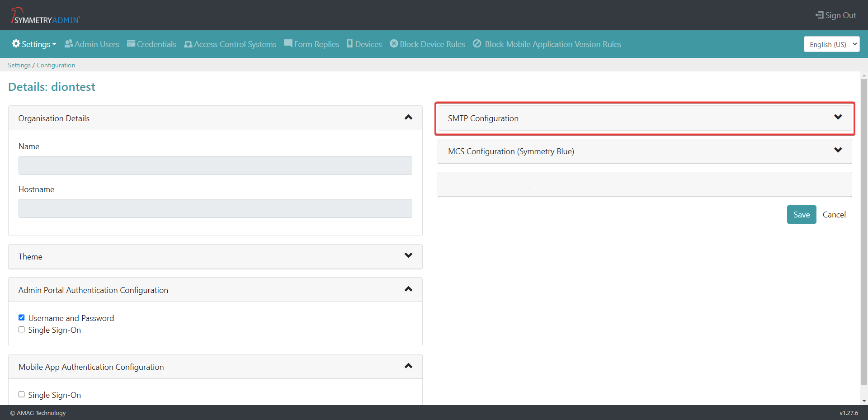The image size is (868, 420).
Task: Toggle the Username and Password checkbox
Action: pyautogui.click(x=21, y=317)
